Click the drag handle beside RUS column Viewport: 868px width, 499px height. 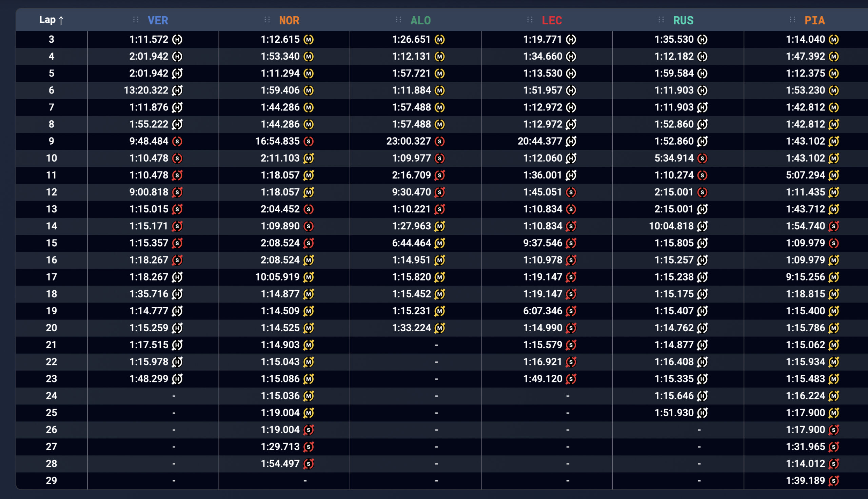point(661,20)
